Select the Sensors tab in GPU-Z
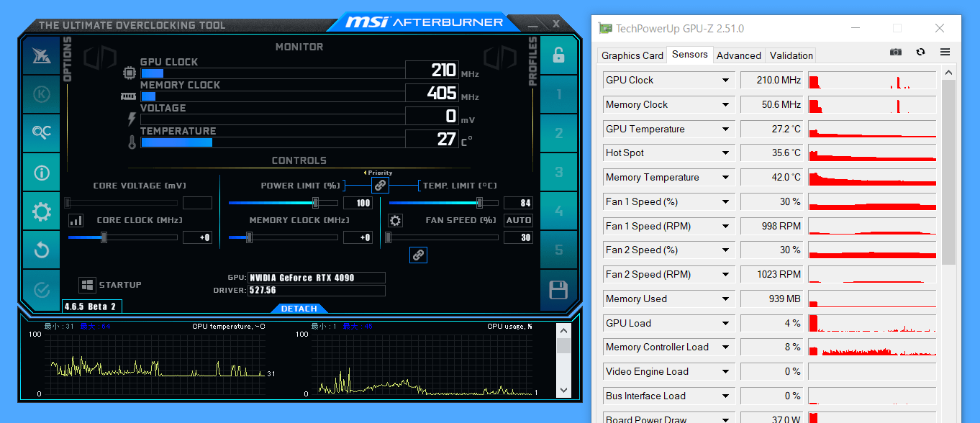980x423 pixels. coord(690,55)
